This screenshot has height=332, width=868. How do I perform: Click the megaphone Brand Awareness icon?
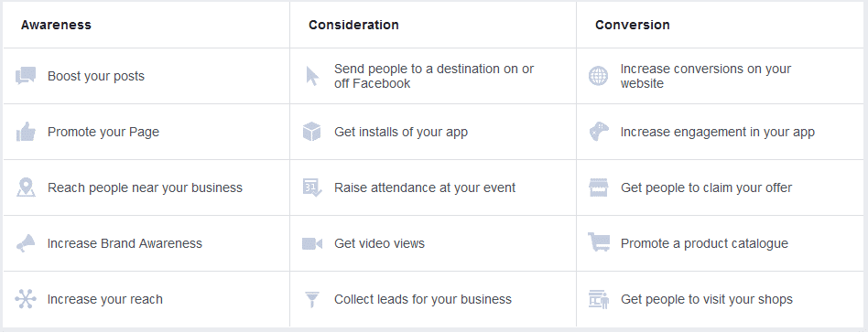click(x=26, y=243)
